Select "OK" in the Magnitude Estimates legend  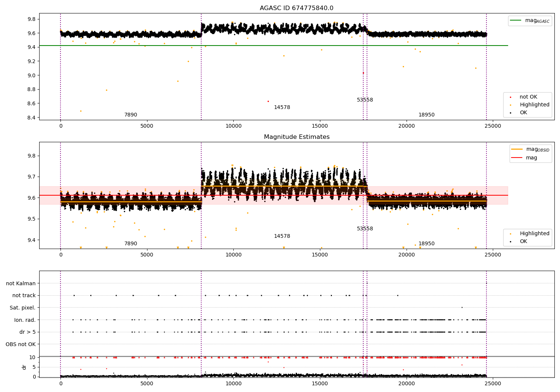click(523, 242)
